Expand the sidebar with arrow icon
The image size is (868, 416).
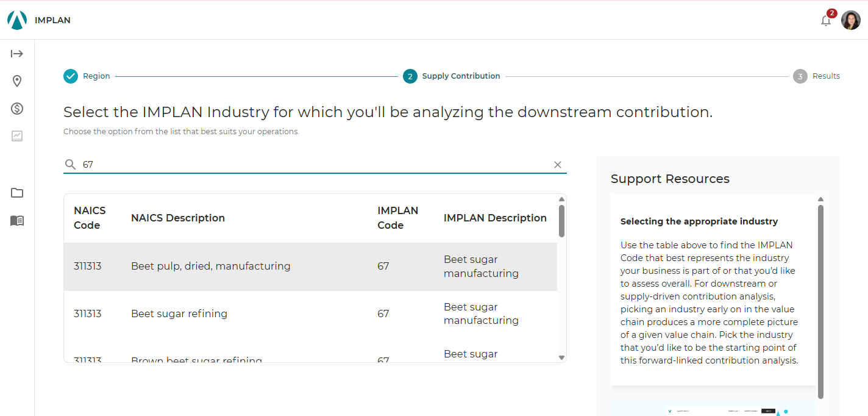(17, 54)
